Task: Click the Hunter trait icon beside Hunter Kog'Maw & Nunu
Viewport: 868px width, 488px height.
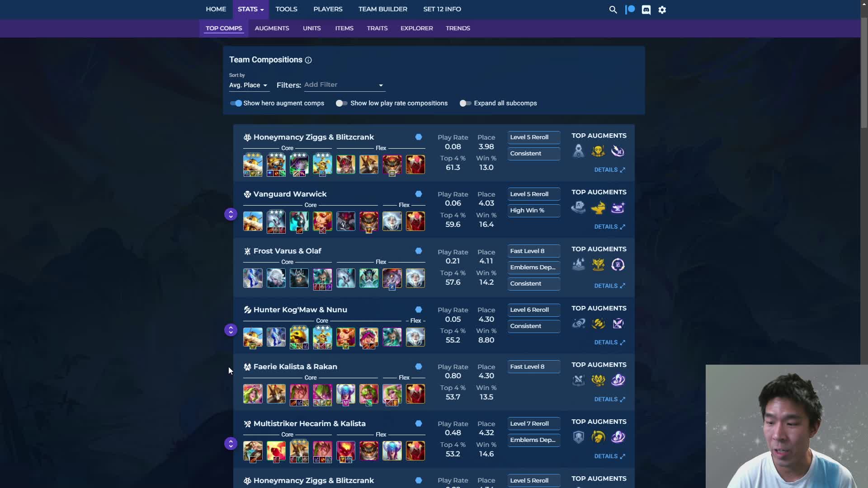Action: 247,310
